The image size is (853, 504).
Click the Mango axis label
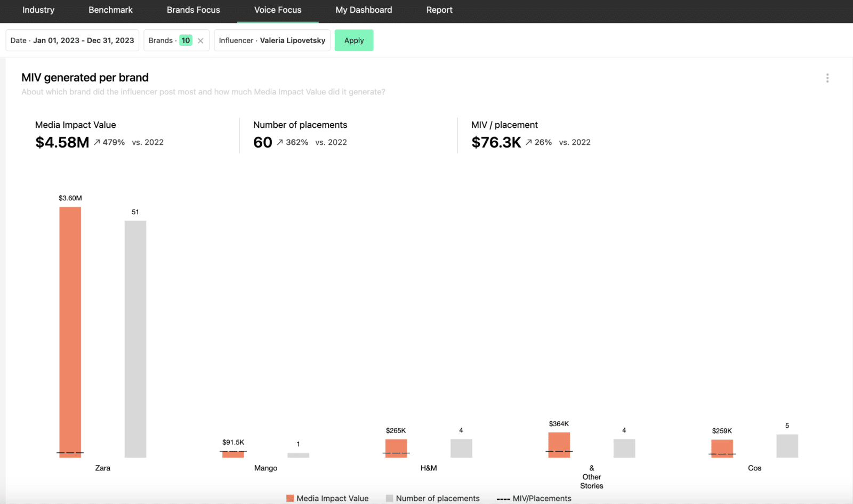pos(265,468)
